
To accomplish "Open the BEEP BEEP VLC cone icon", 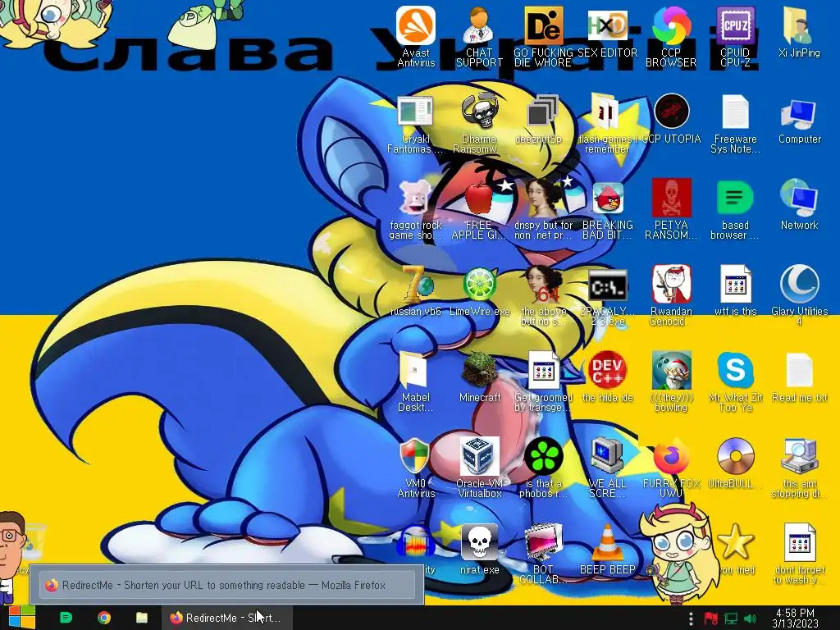I will (607, 543).
